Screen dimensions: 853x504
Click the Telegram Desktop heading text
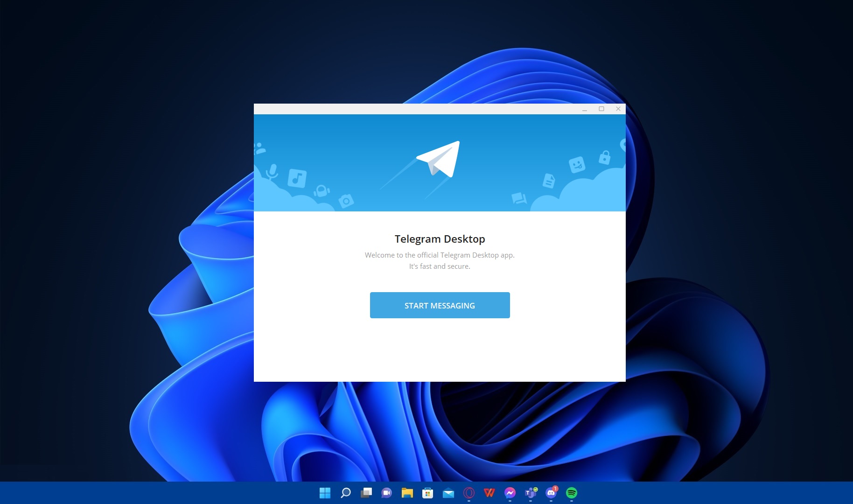(440, 239)
